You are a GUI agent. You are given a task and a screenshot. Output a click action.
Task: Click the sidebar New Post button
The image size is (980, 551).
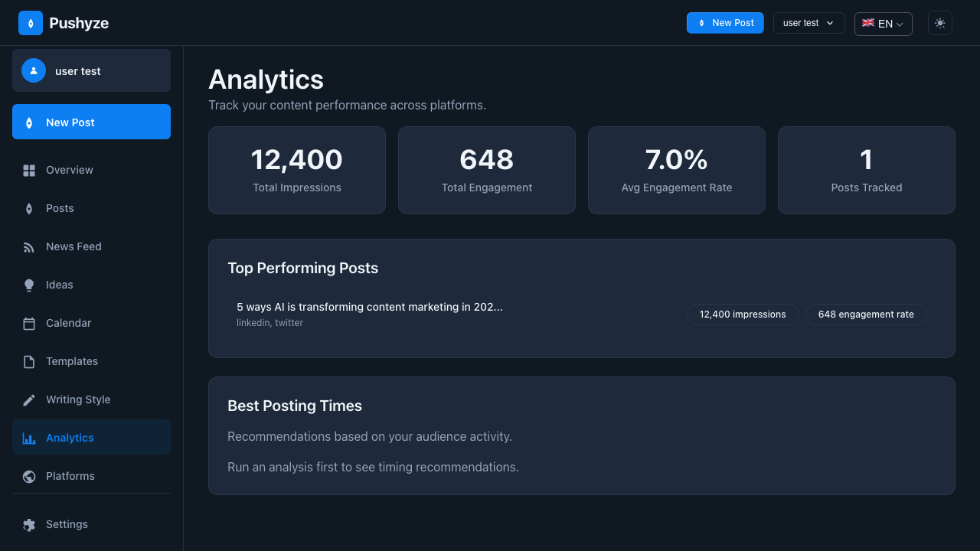[x=91, y=122]
